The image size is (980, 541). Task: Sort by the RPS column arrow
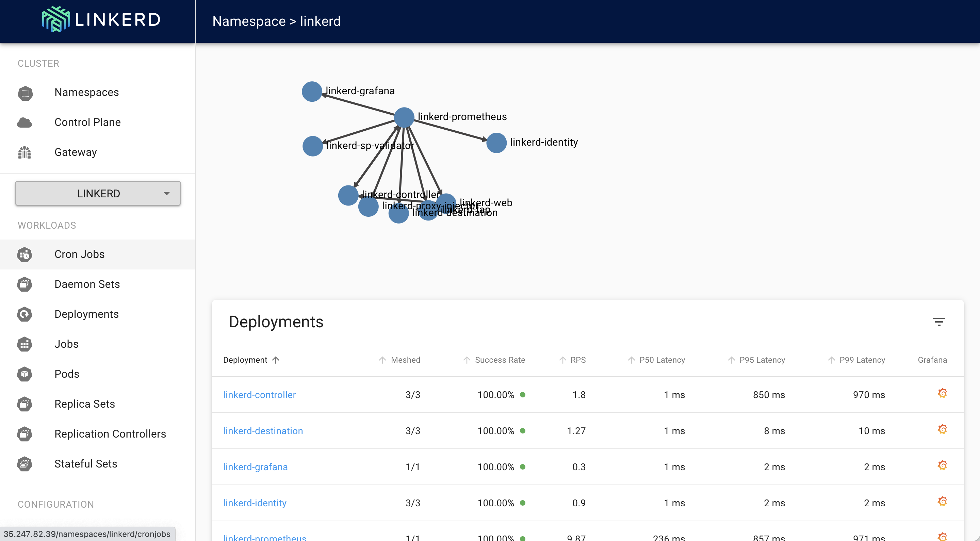pyautogui.click(x=562, y=360)
